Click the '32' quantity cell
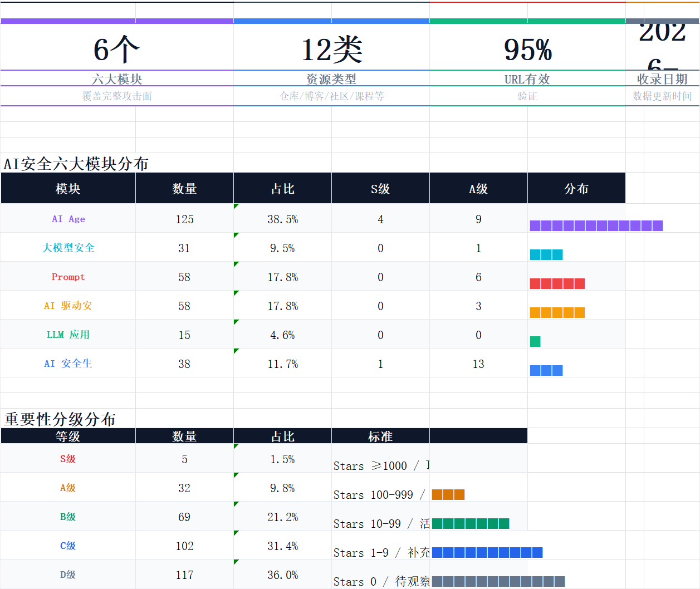This screenshot has width=700, height=589. click(184, 488)
